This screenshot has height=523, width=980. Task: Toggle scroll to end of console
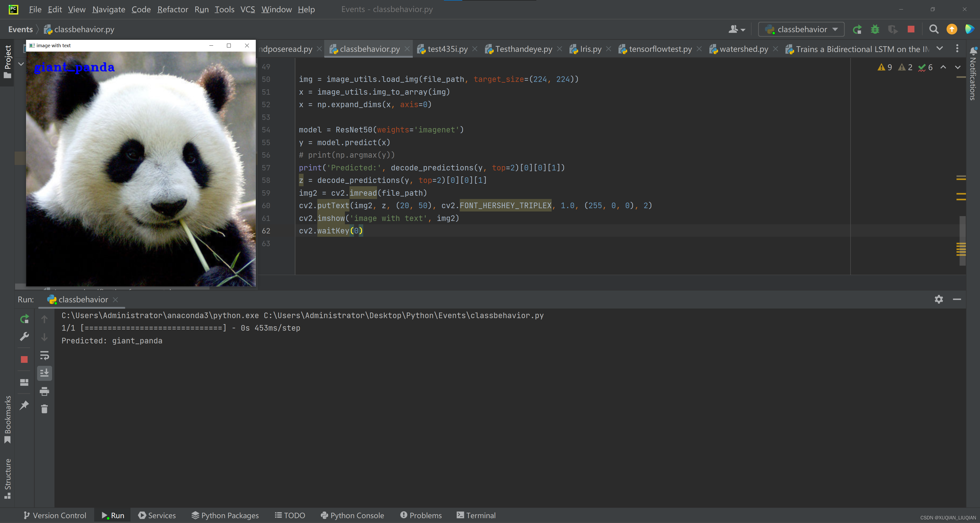(x=44, y=373)
